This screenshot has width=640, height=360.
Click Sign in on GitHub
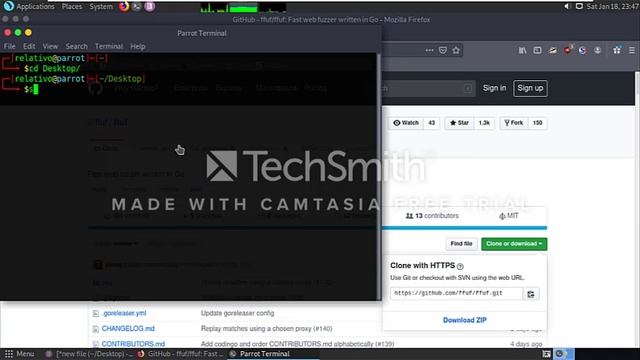coord(494,88)
